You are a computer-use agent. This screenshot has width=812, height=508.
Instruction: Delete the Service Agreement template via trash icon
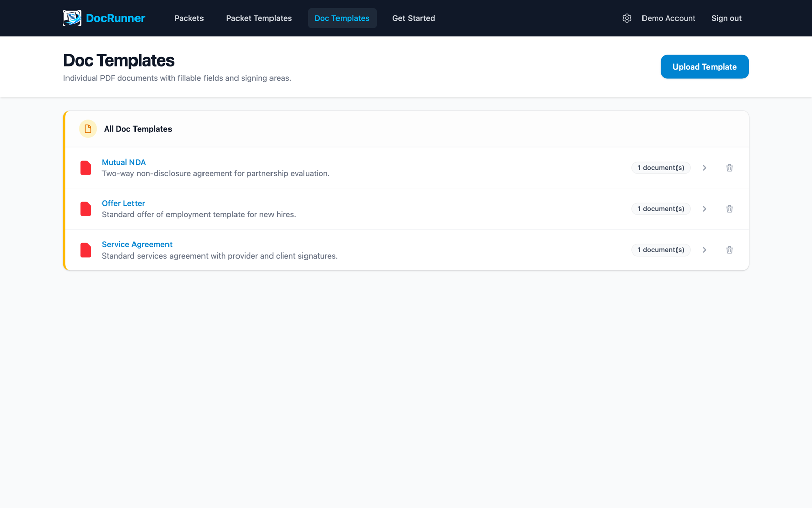pos(729,250)
